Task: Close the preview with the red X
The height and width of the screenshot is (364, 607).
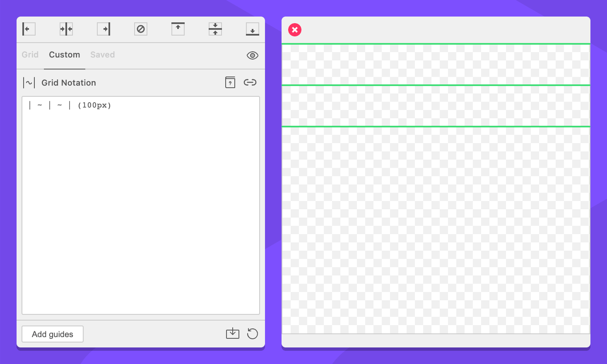Action: [295, 30]
